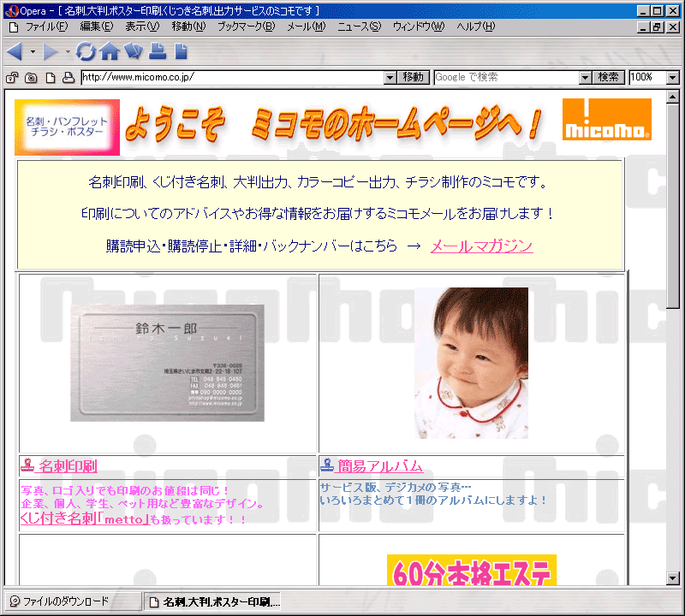Click the ファイルのダウンロード icon in the window bar

point(15,601)
